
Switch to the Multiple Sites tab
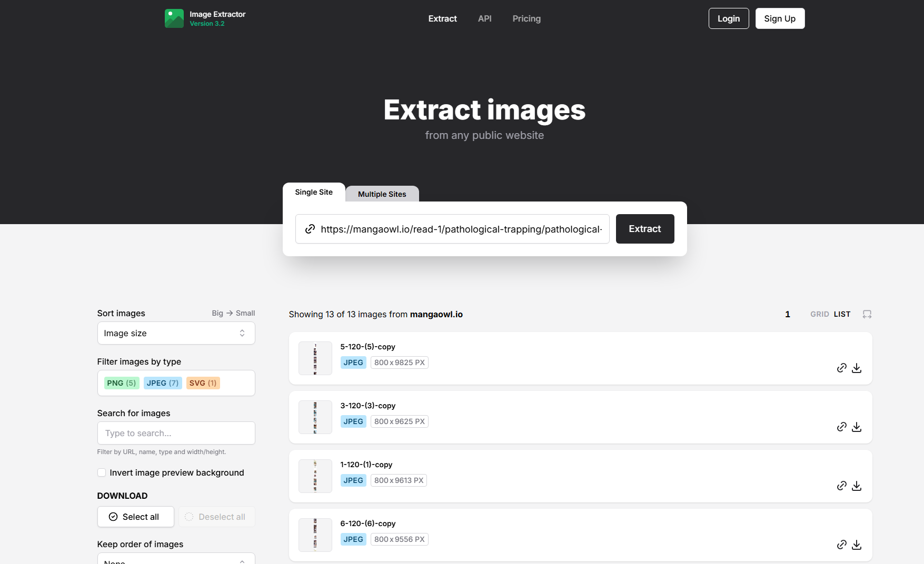382,194
